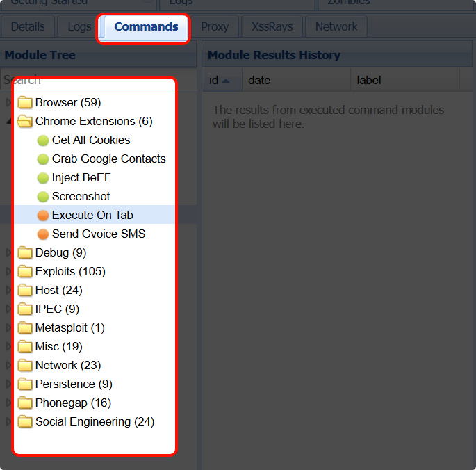Screen dimensions: 476x470
Task: Sort results by the id column
Action: 214,81
